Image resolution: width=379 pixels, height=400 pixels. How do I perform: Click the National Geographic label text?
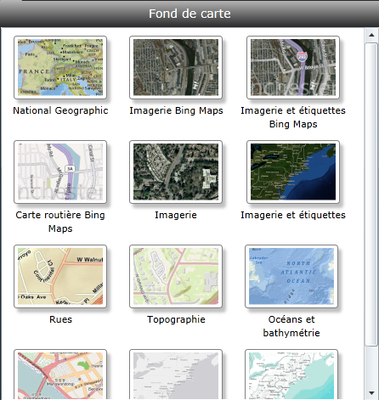[60, 111]
